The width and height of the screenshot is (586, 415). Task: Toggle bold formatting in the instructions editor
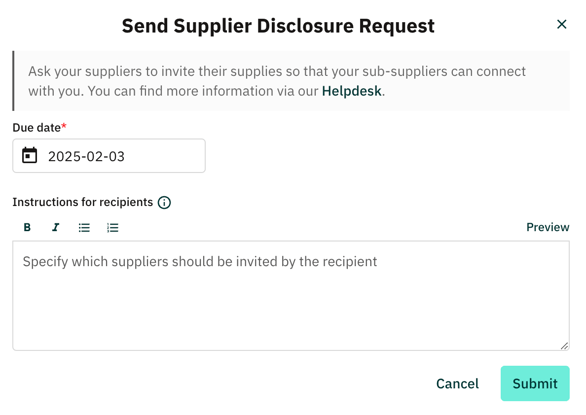(27, 227)
